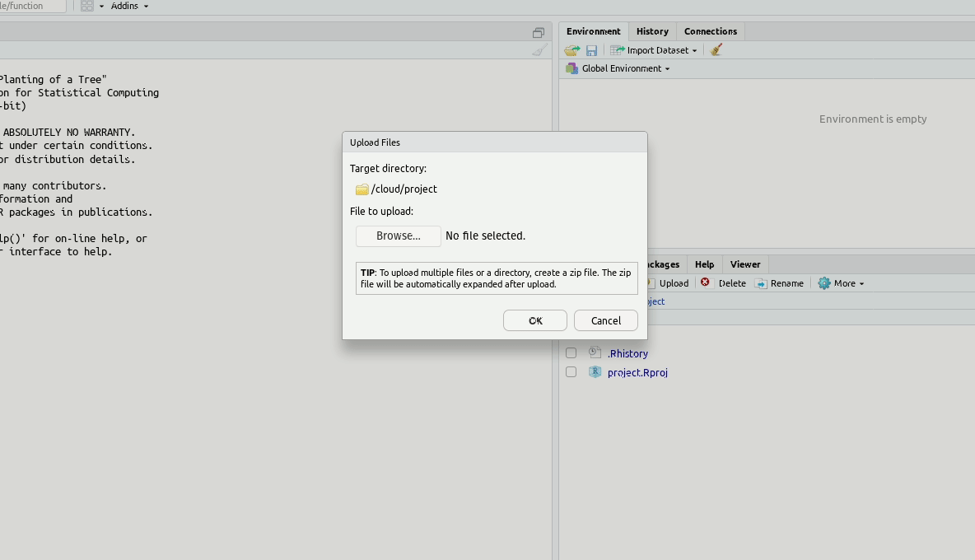Open the More gear dropdown
Viewport: 975px width, 560px height.
(841, 283)
